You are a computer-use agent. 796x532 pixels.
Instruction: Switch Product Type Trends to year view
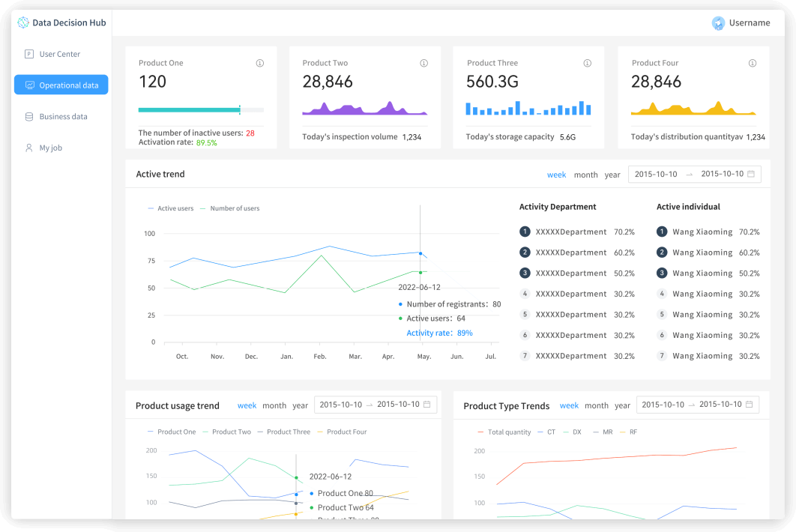point(622,406)
